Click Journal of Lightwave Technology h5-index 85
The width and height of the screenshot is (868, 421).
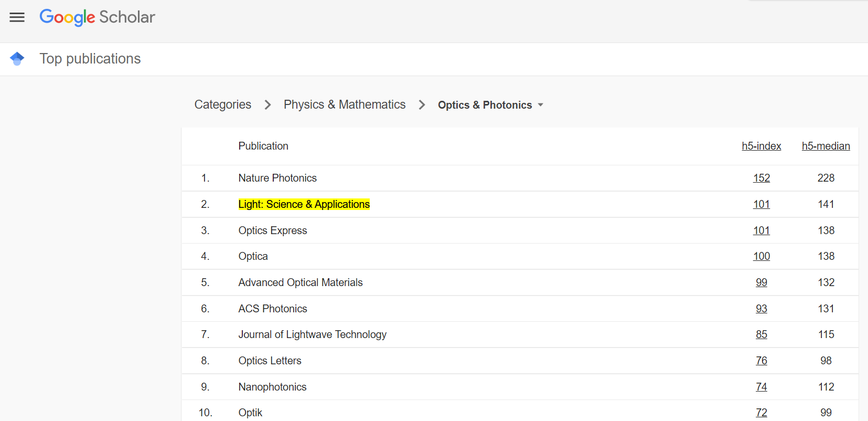click(761, 334)
